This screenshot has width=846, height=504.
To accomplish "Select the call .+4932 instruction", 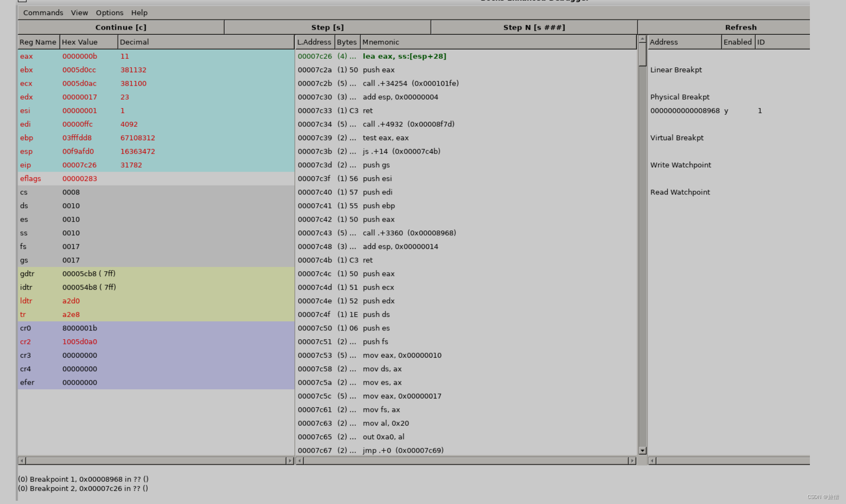I will pos(466,124).
